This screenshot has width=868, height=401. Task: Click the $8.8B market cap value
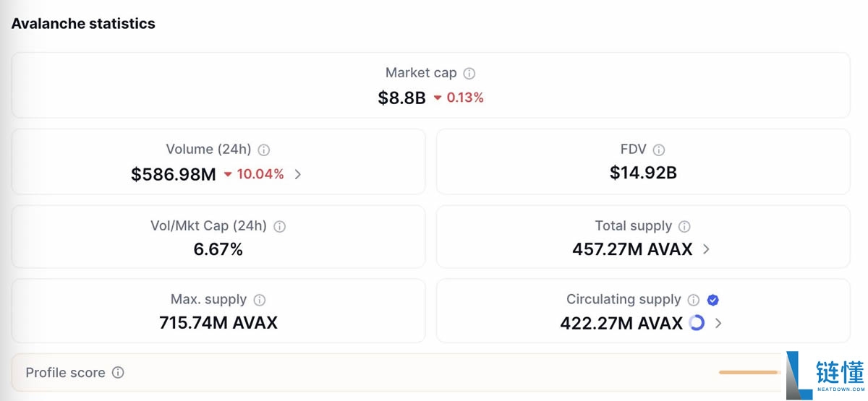tap(401, 98)
